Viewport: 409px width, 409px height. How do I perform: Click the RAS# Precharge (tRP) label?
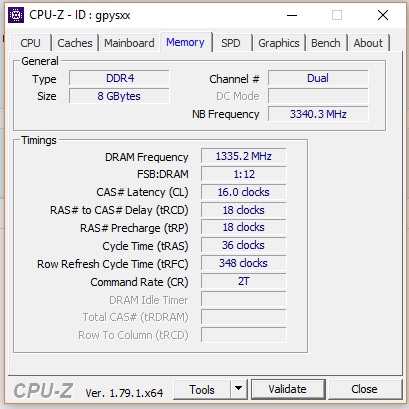(x=134, y=228)
